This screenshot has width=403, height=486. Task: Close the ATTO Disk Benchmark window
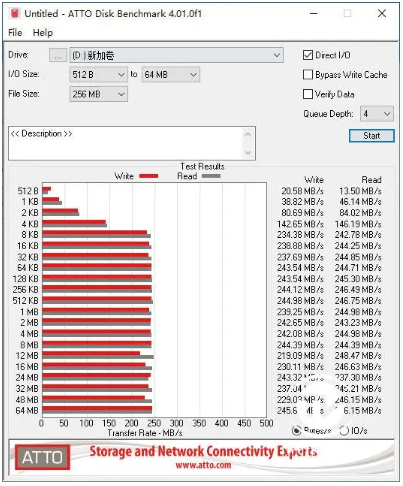pos(382,13)
